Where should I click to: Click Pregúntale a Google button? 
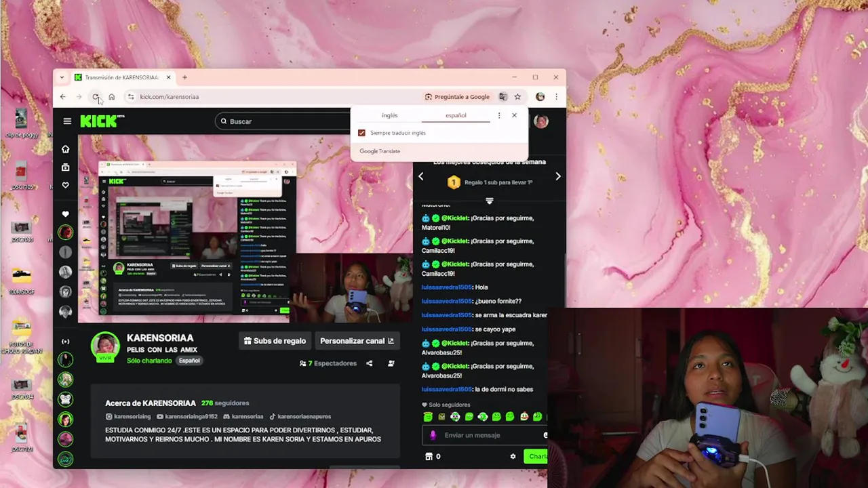pyautogui.click(x=457, y=97)
